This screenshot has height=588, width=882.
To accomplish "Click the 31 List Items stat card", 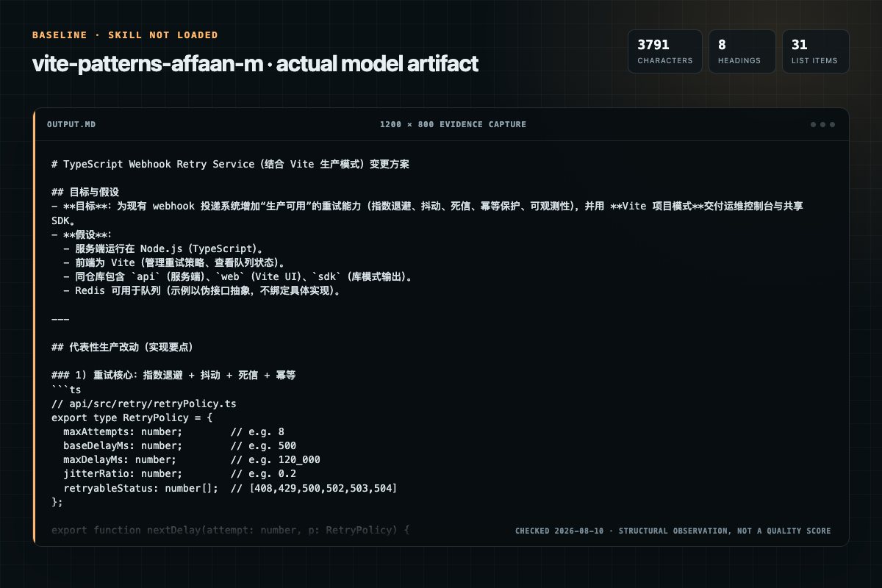I will 816,51.
